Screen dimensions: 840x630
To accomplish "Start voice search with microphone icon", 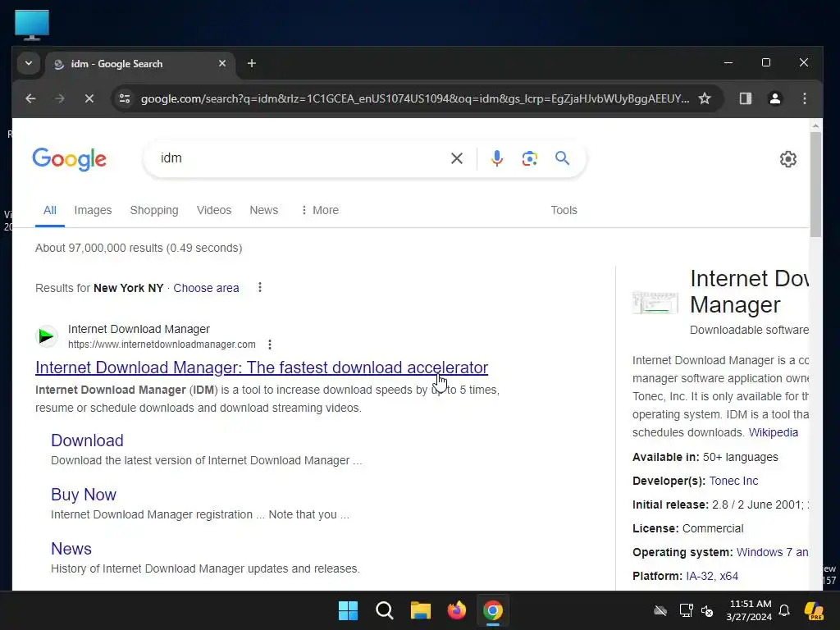I will (496, 158).
